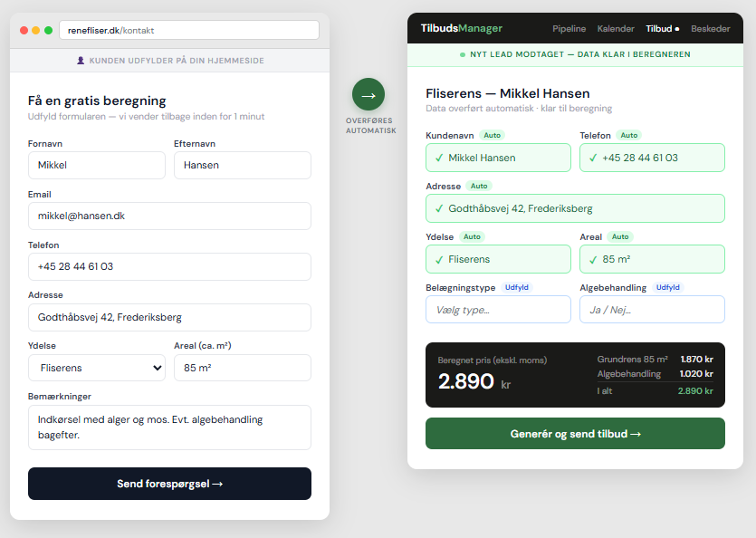Click the TilbudsManager logo

point(464,28)
